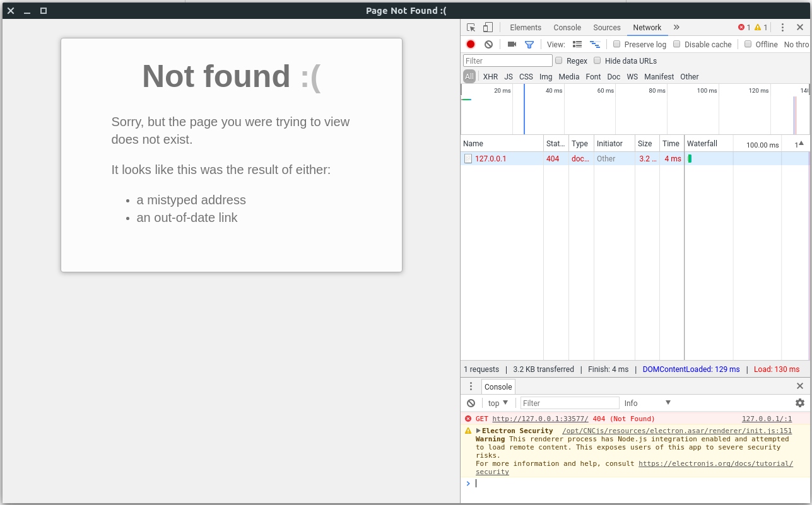Clear the network requests list

click(488, 44)
